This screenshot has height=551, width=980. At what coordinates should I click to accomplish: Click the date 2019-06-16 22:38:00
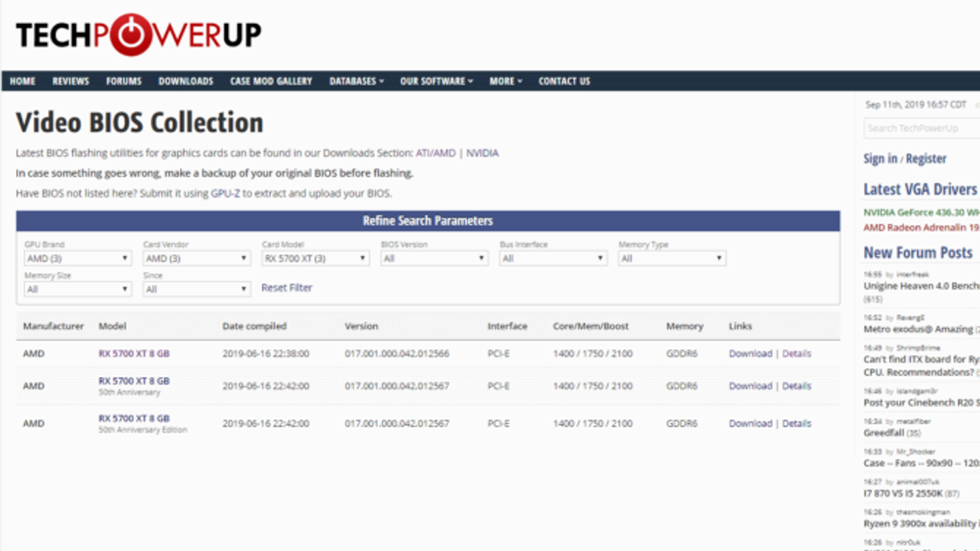pos(265,354)
